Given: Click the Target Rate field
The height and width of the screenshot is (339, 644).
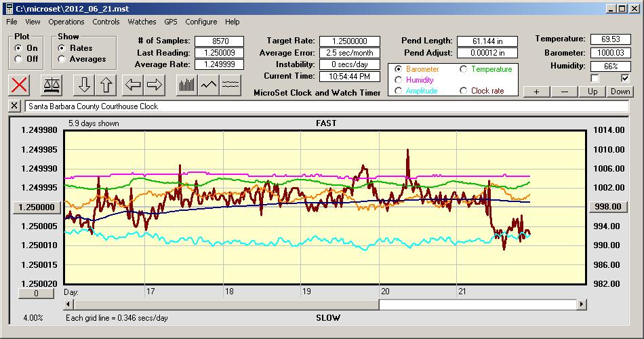Looking at the screenshot, I should coord(350,41).
